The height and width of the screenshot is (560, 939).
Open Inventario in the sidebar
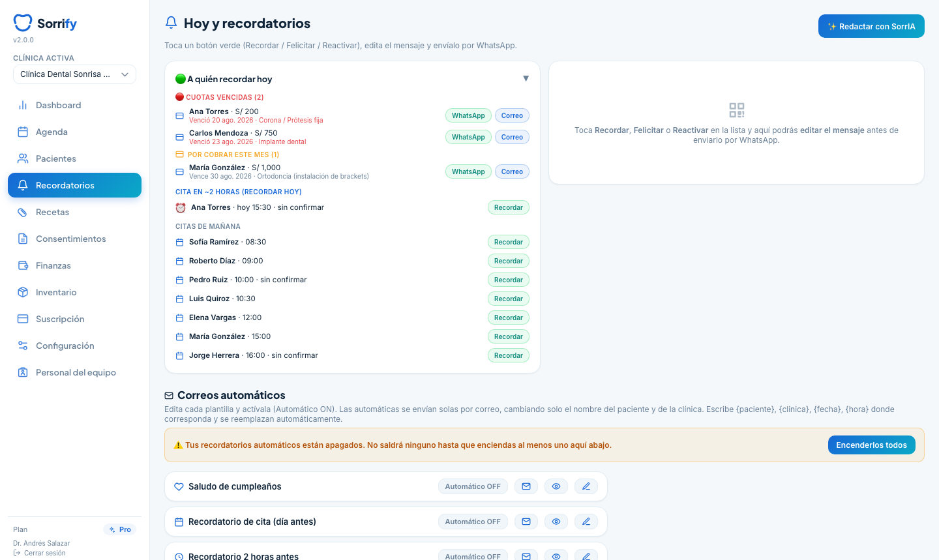[74, 292]
